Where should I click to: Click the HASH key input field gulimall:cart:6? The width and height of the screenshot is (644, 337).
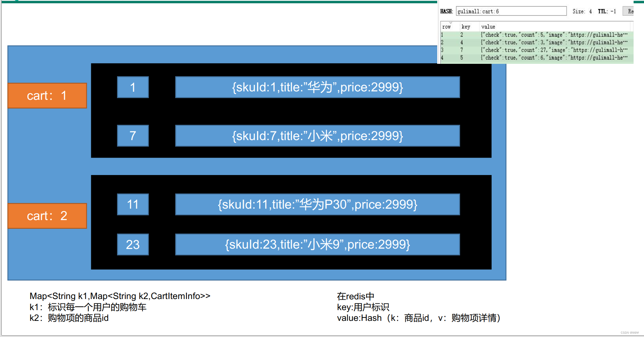tap(511, 11)
